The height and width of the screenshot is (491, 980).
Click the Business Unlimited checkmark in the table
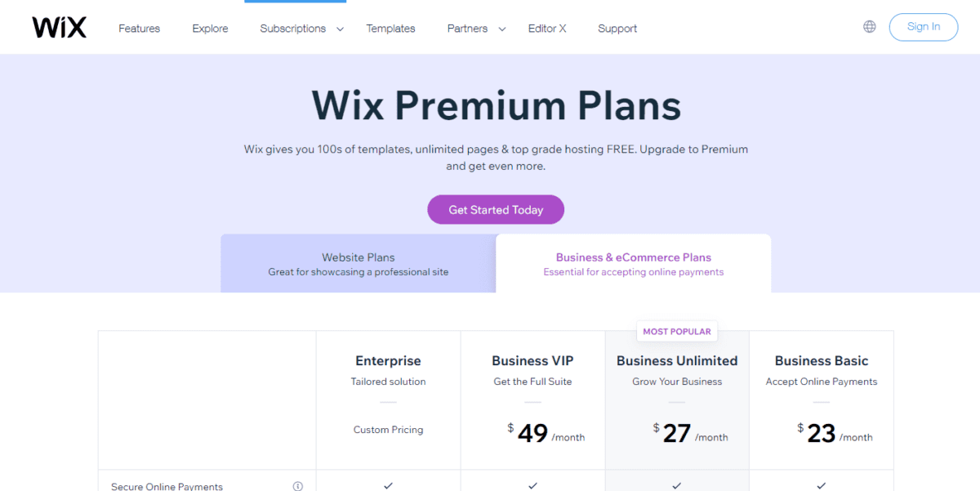[x=677, y=485]
